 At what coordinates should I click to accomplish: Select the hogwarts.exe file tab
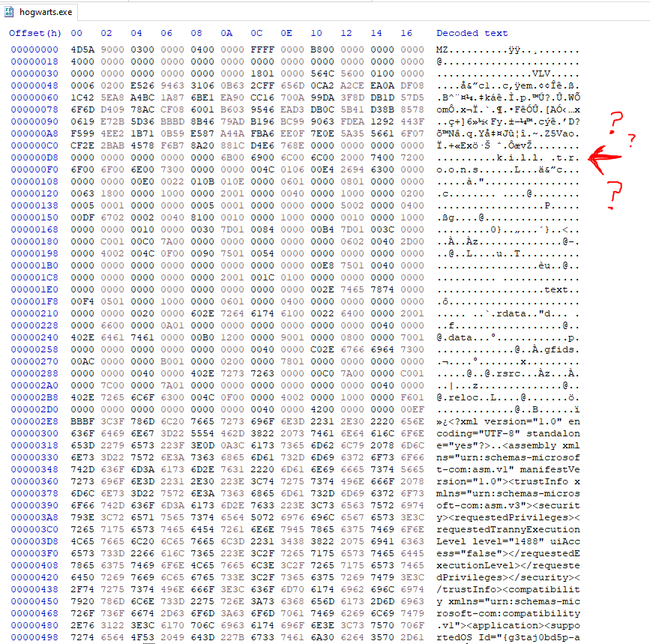point(39,11)
